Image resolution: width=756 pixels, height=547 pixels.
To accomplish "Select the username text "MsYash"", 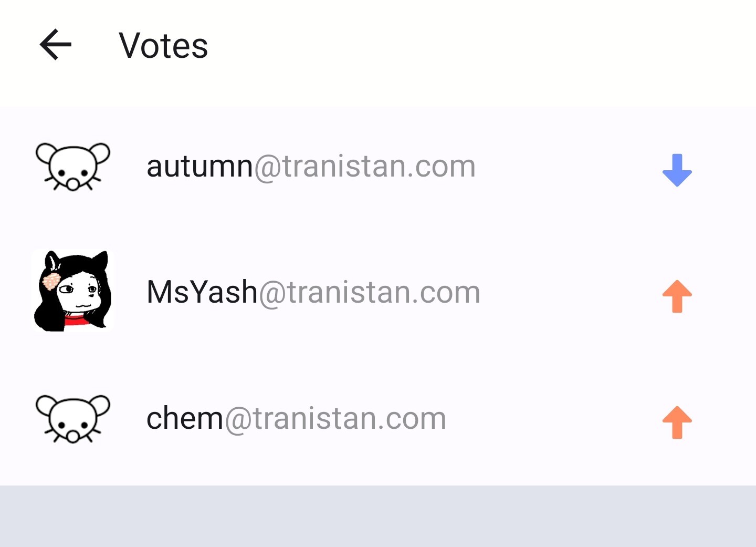I will [202, 292].
